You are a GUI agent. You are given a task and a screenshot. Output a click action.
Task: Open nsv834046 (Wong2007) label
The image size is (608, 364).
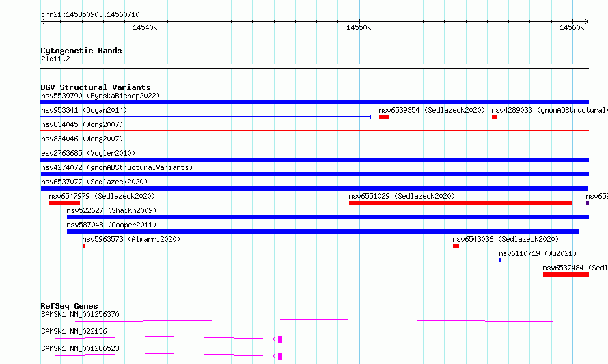click(82, 139)
